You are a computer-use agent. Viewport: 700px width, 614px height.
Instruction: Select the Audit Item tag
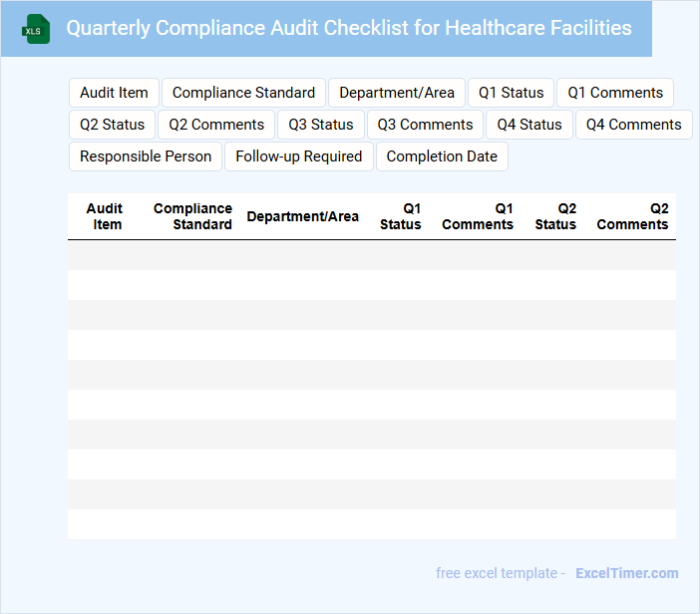pos(114,93)
